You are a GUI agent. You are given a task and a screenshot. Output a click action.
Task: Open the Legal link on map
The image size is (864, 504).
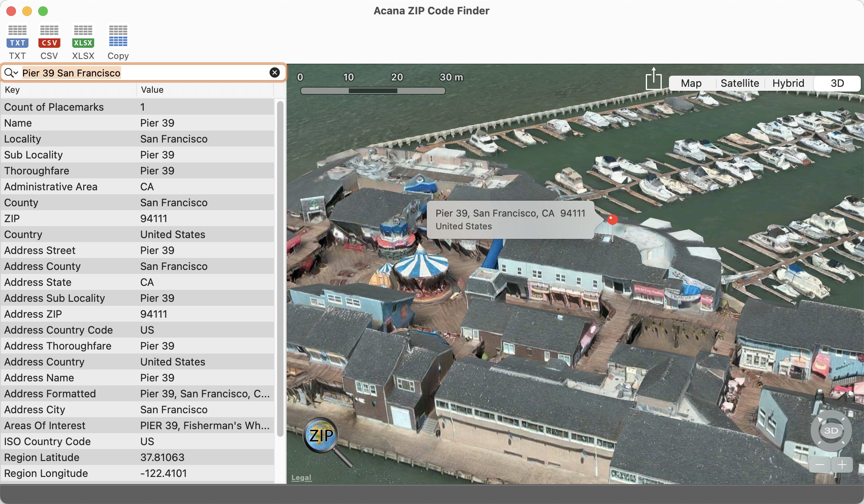coord(301,478)
